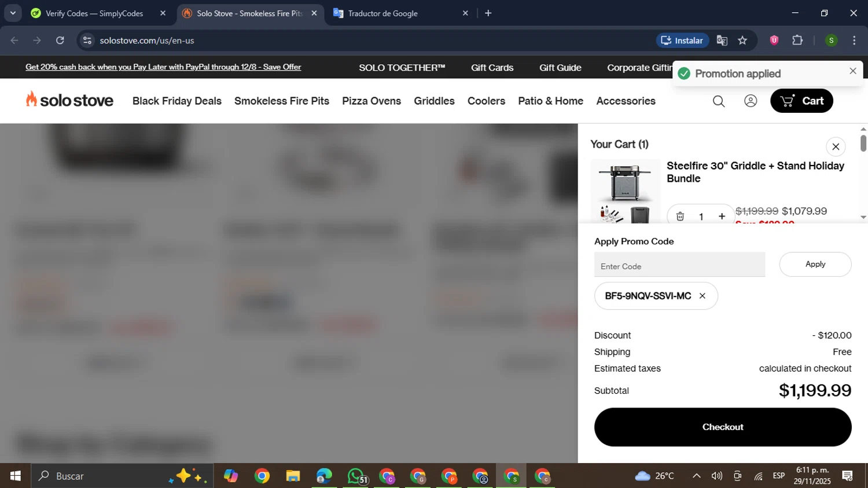Click the Buscar taskbar search box
868x488 pixels.
(122, 476)
